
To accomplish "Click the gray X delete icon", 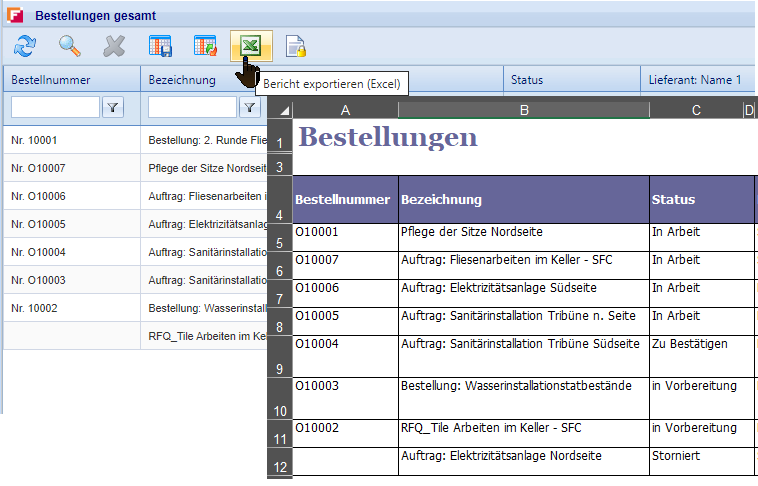I will [114, 46].
